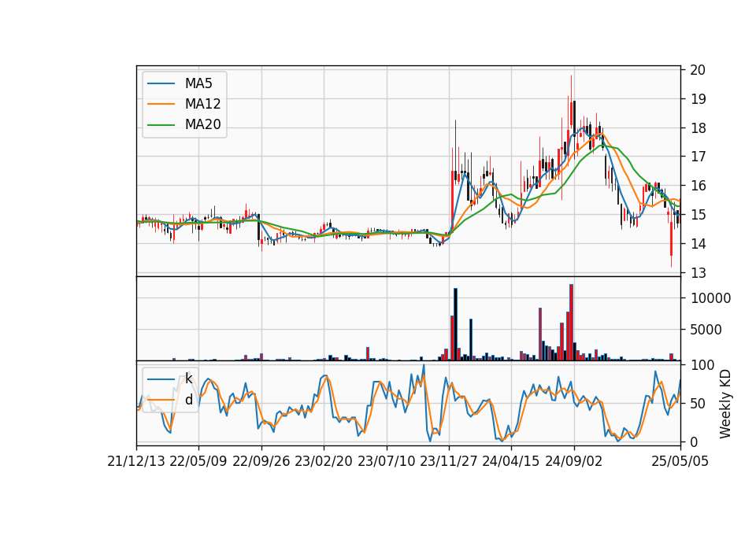Image resolution: width=756 pixels, height=543 pixels.
Task: Click the 23/07/10 date tick label
Action: point(386,461)
